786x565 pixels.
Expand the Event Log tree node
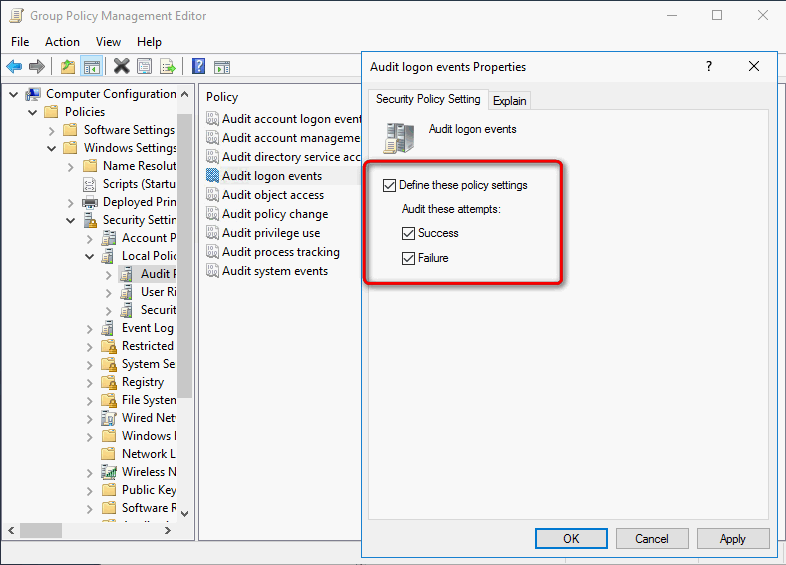click(90, 328)
